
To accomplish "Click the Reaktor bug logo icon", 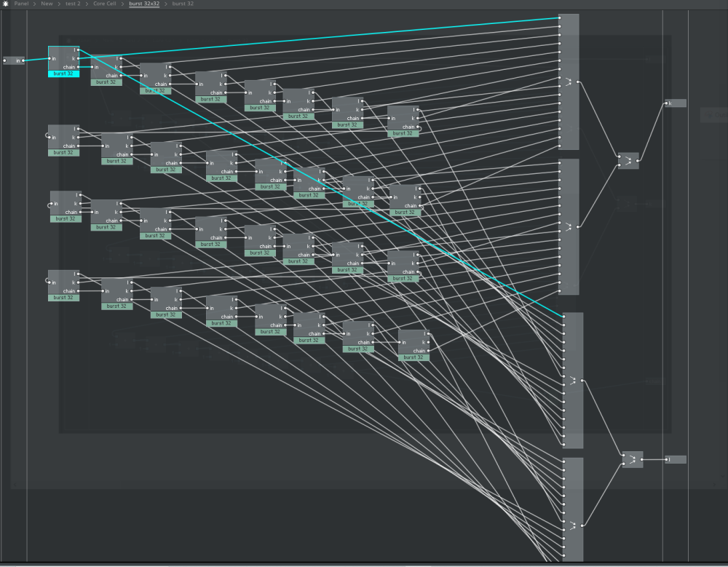I will [6, 3].
